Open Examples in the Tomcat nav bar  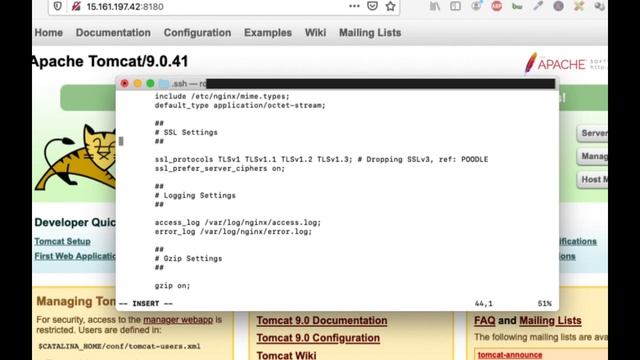[268, 33]
